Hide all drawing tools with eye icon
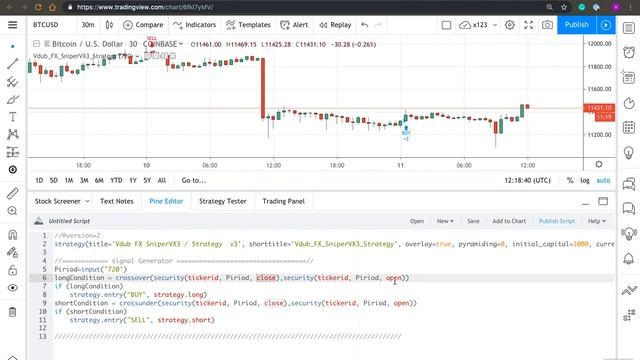The width and height of the screenshot is (640, 360). [x=13, y=288]
